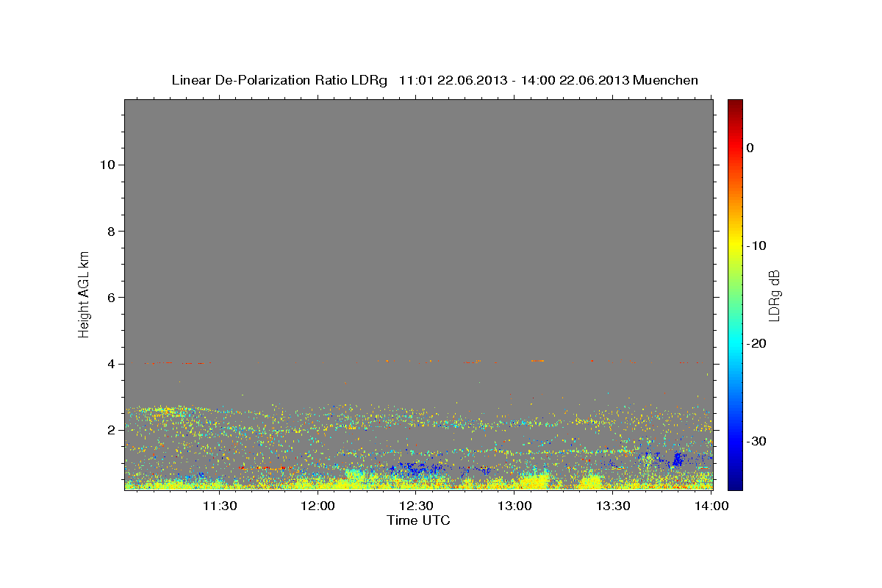Click the height tick label 10
The height and width of the screenshot is (588, 882).
(107, 165)
